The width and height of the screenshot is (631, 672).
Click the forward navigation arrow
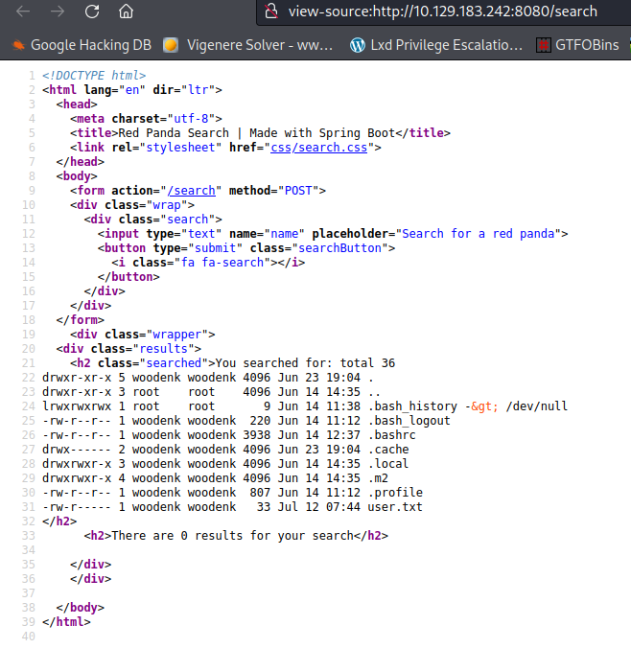pos(57,12)
